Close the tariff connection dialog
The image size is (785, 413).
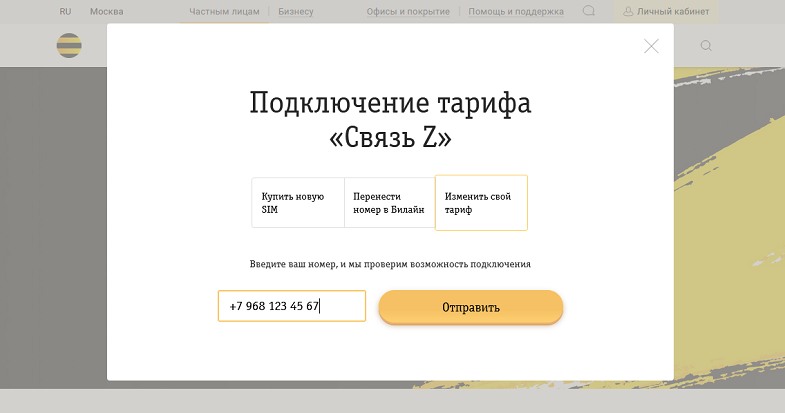pos(651,46)
